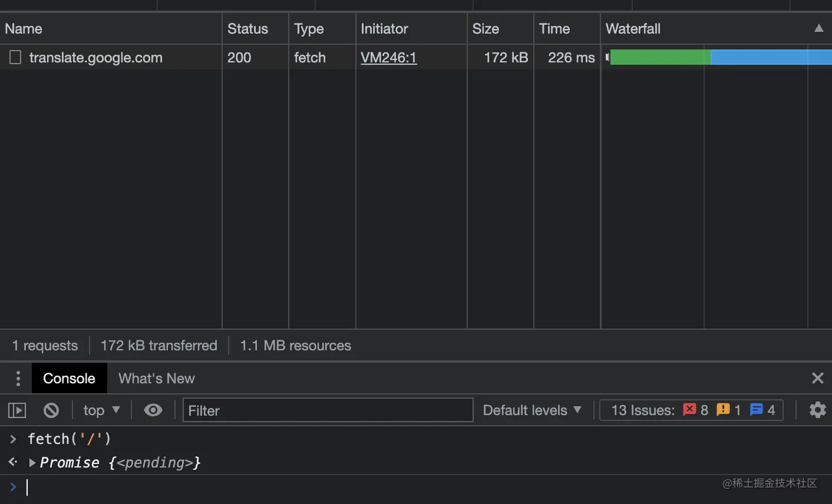Focus the console Filter field
This screenshot has height=504, width=832.
click(328, 410)
